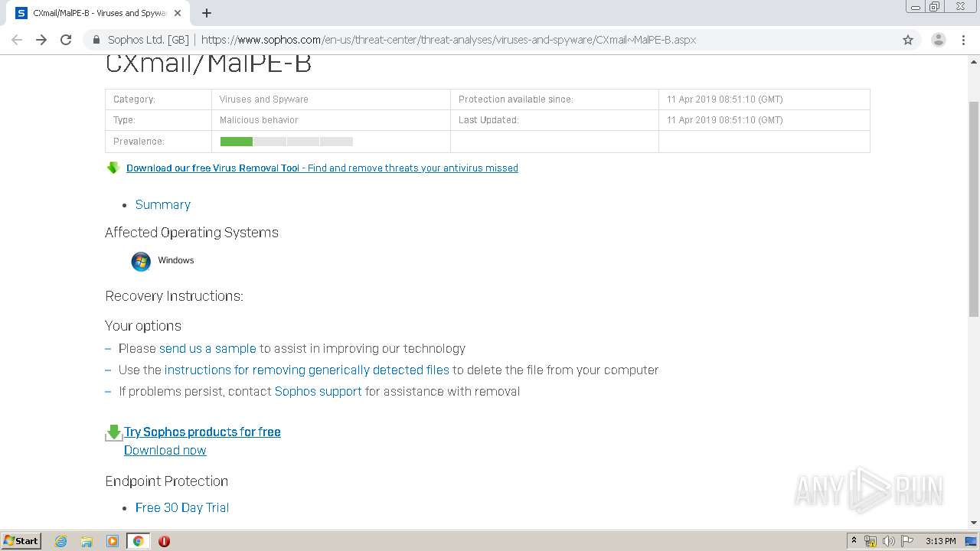Close the CXmail/MalPE-B tab

[x=178, y=13]
